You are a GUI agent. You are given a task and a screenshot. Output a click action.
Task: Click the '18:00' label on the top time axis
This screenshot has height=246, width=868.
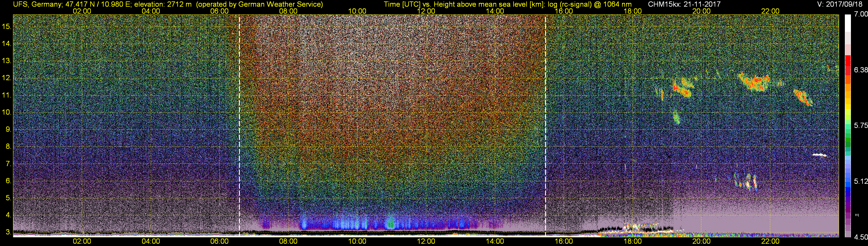[x=632, y=11]
